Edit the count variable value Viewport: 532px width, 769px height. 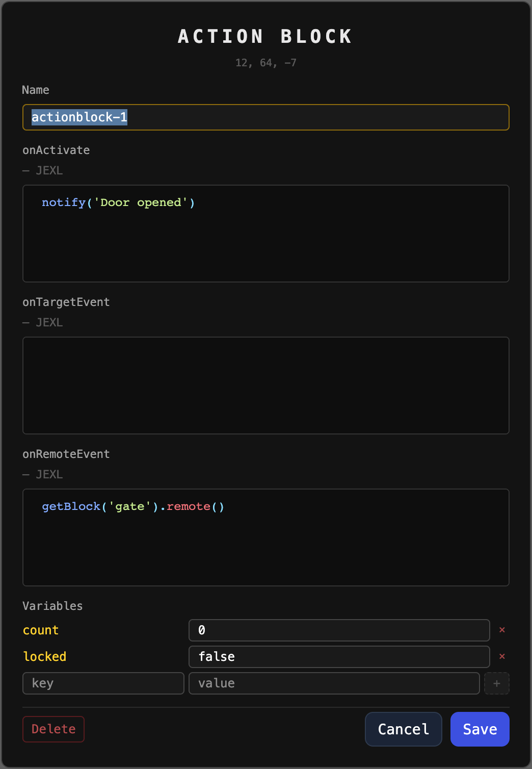point(339,630)
